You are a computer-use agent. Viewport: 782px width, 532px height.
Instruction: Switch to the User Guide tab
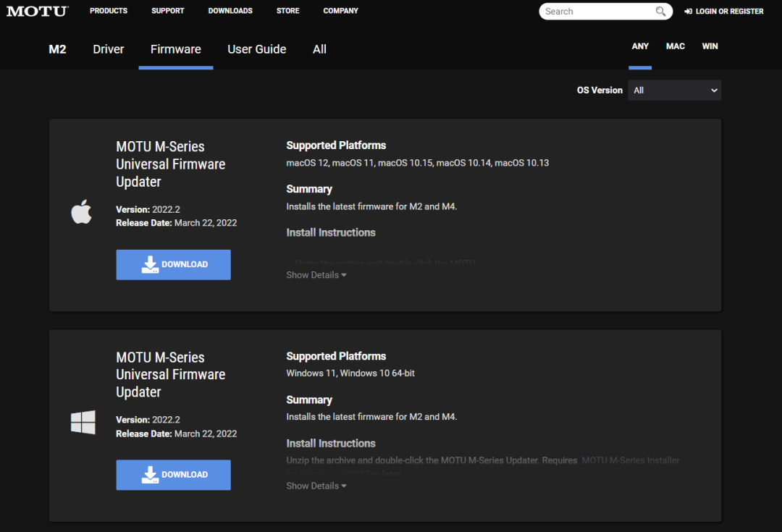click(256, 49)
